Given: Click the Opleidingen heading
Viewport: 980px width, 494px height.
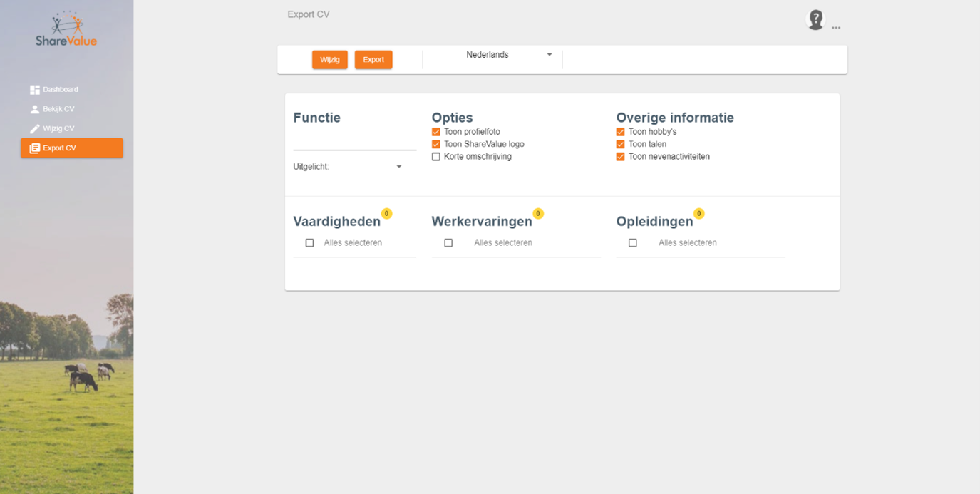Looking at the screenshot, I should coord(654,222).
